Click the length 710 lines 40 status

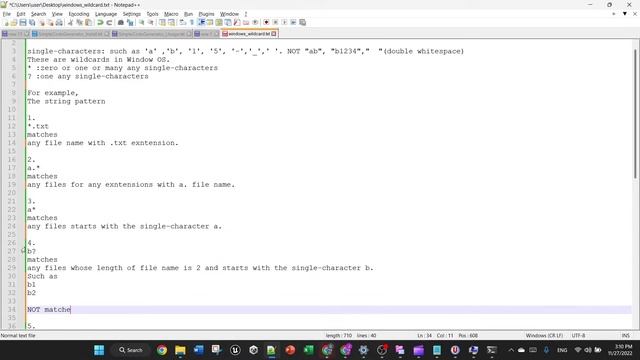[351, 336]
